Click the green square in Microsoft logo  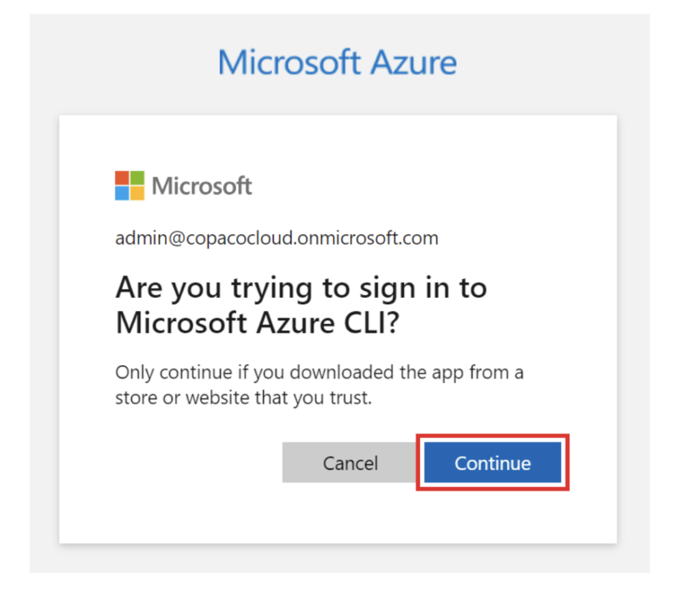pos(137,178)
